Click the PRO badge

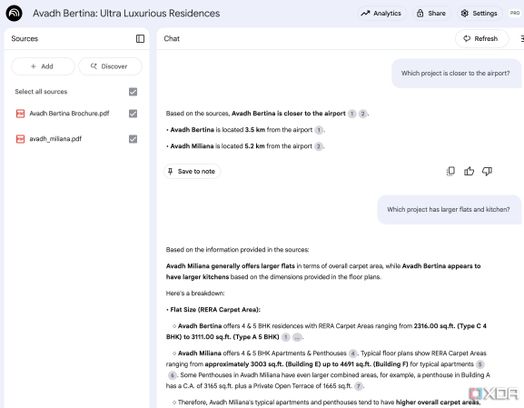[x=515, y=13]
